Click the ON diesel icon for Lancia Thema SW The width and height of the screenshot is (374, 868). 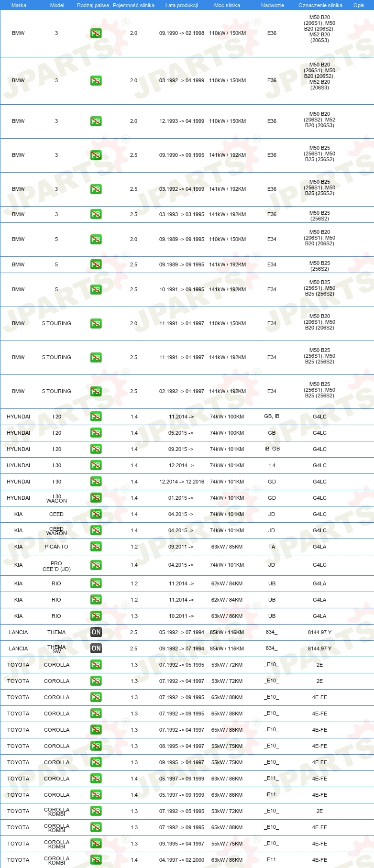click(x=96, y=648)
